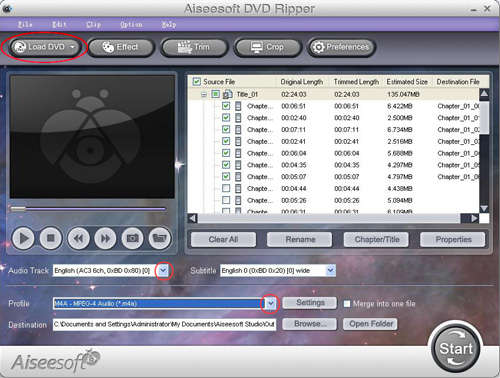This screenshot has width=500, height=378.
Task: Rewind the preview to previous
Action: [x=78, y=238]
